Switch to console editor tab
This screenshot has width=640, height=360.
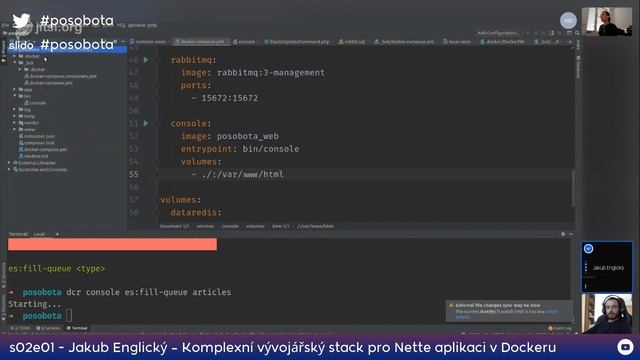pos(244,42)
